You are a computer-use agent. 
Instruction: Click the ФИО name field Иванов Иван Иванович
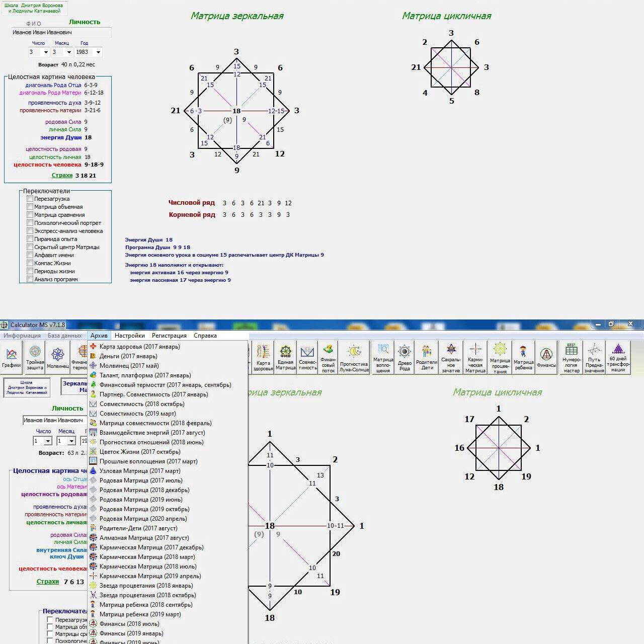(60, 33)
